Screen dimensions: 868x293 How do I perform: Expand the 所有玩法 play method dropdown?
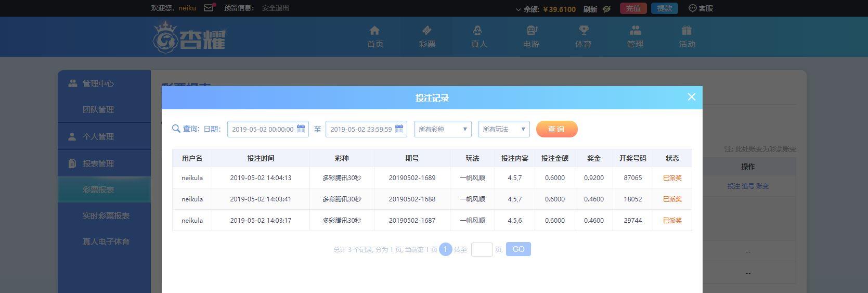(x=503, y=129)
